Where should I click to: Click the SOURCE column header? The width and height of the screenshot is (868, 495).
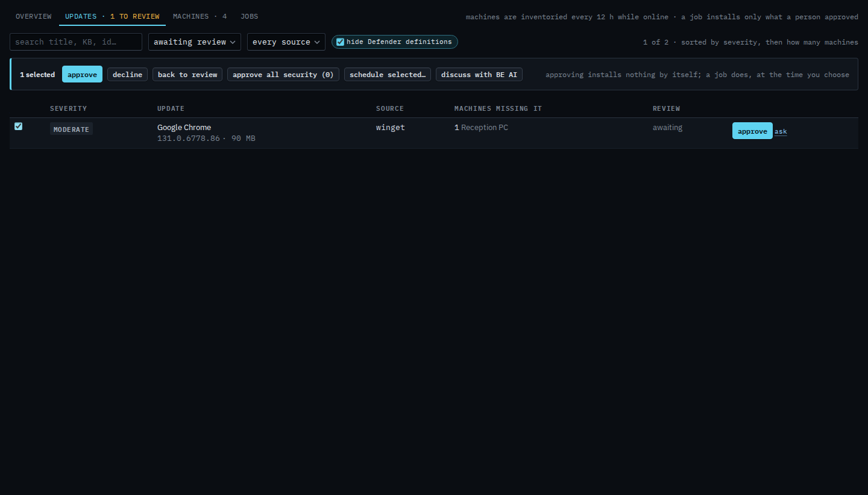tap(390, 108)
